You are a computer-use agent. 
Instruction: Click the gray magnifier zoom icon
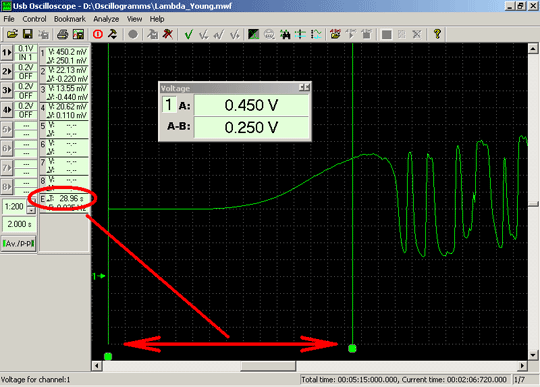[269, 34]
